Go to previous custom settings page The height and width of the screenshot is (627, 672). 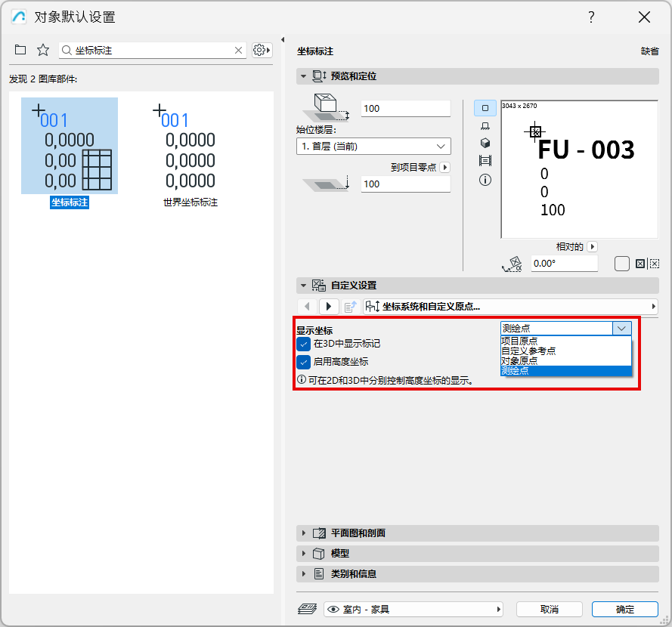pos(307,306)
